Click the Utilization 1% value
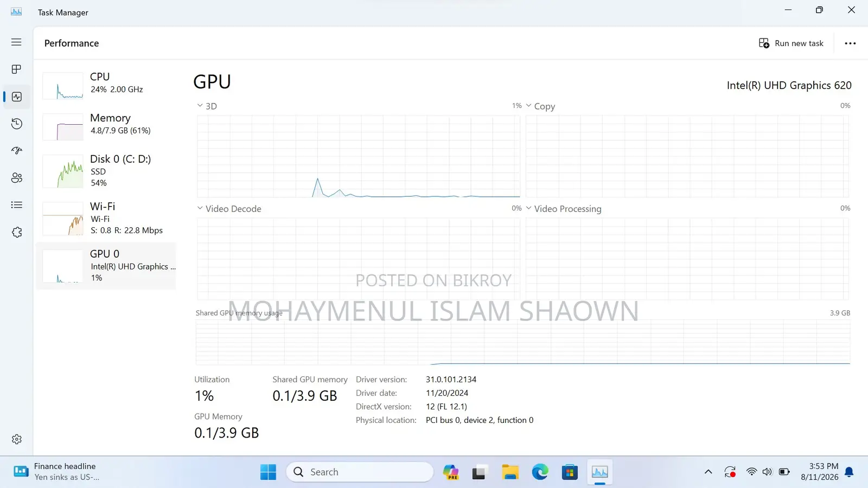Viewport: 868px width, 488px height. click(x=204, y=396)
